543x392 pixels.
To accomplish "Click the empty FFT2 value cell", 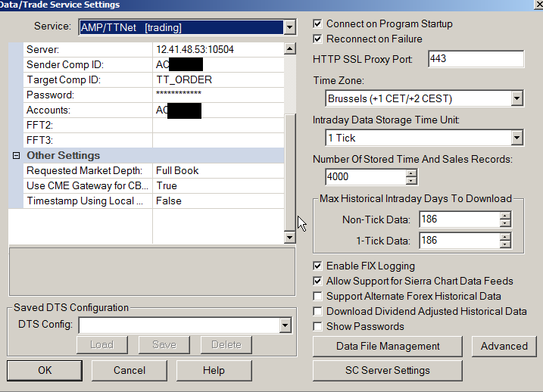I will click(x=218, y=126).
